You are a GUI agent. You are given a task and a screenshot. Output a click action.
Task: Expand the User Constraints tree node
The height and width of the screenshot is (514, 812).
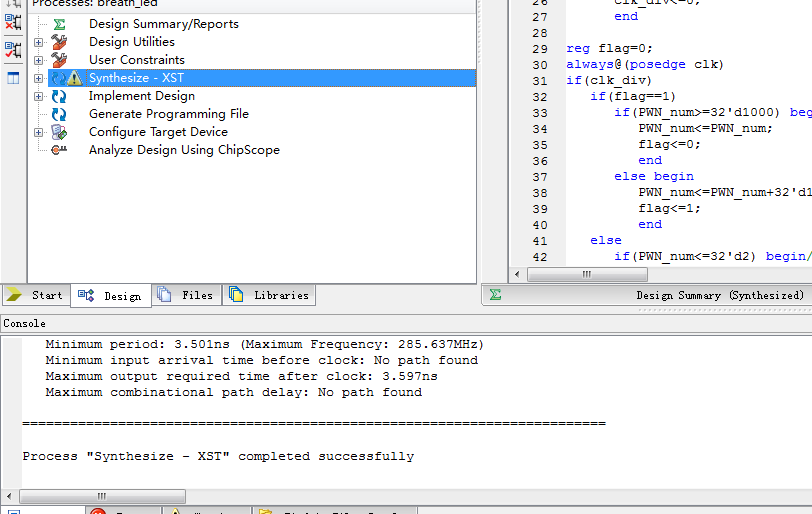39,60
